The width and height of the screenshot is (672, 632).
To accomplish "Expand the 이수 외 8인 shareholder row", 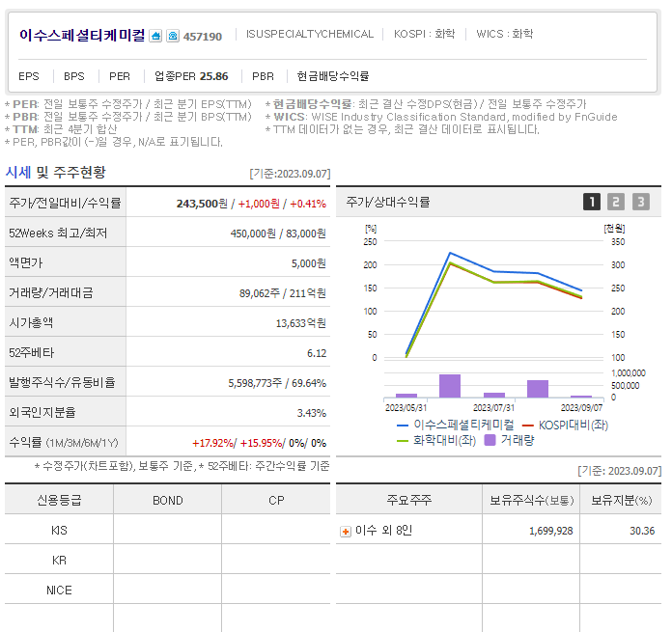I will click(346, 532).
